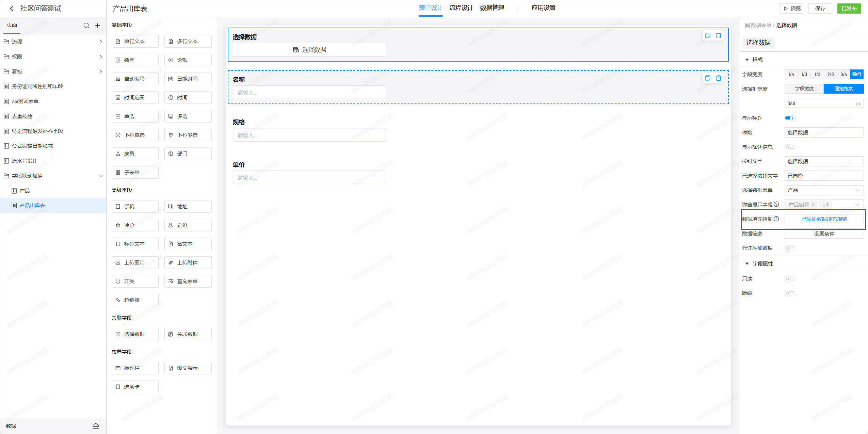The width and height of the screenshot is (868, 434).
Task: Delete the 选择数据 field using its trash icon
Action: [718, 36]
